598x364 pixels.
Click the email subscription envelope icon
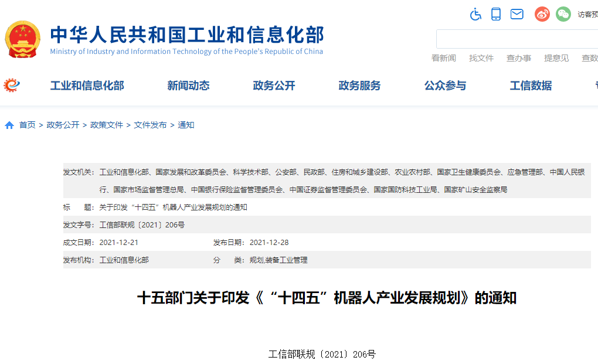tap(517, 14)
